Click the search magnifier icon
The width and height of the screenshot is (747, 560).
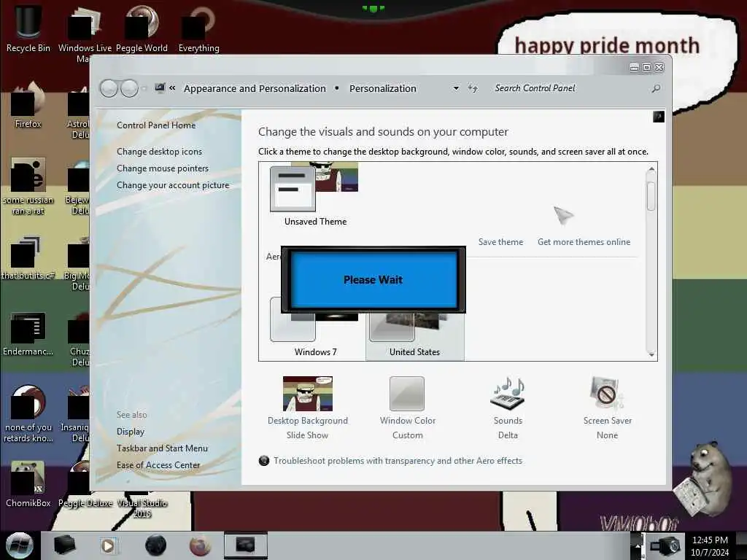tap(656, 88)
